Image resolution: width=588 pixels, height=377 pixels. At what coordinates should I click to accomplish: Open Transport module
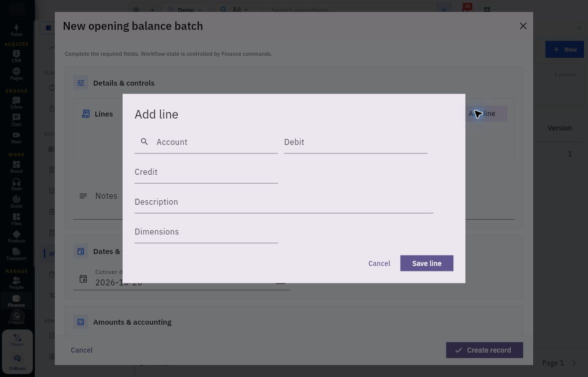click(16, 254)
